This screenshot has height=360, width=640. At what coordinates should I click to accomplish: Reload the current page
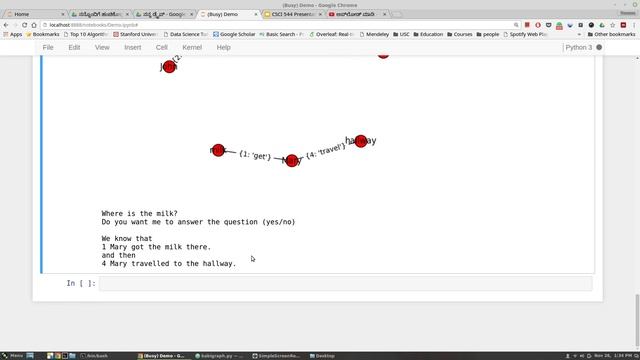click(24, 25)
